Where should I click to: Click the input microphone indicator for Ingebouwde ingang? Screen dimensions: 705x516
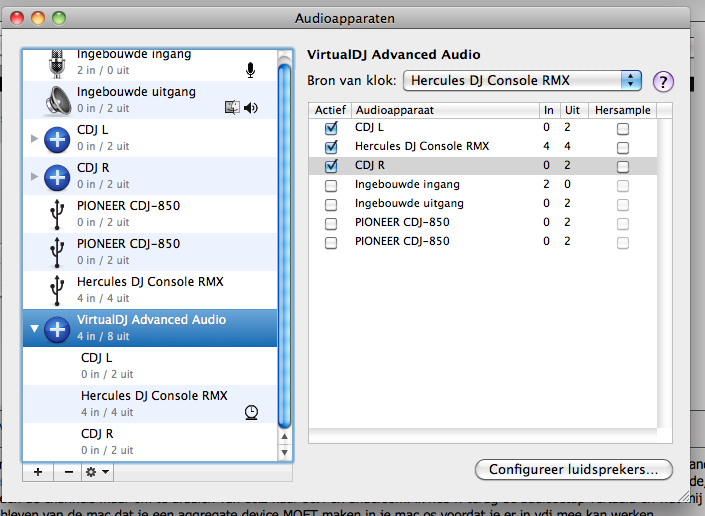point(250,70)
